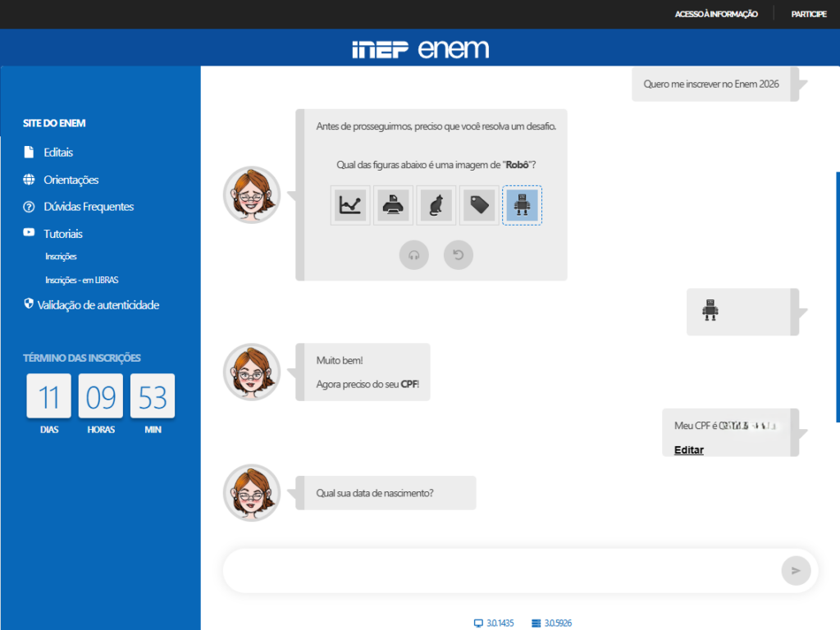The width and height of the screenshot is (840, 630).
Task: Click assistant avatar beside captcha message
Action: (x=252, y=195)
